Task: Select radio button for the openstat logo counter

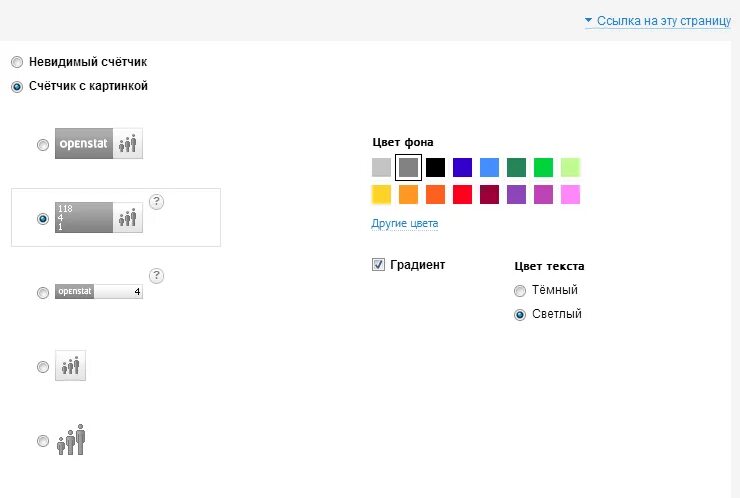Action: [x=42, y=145]
